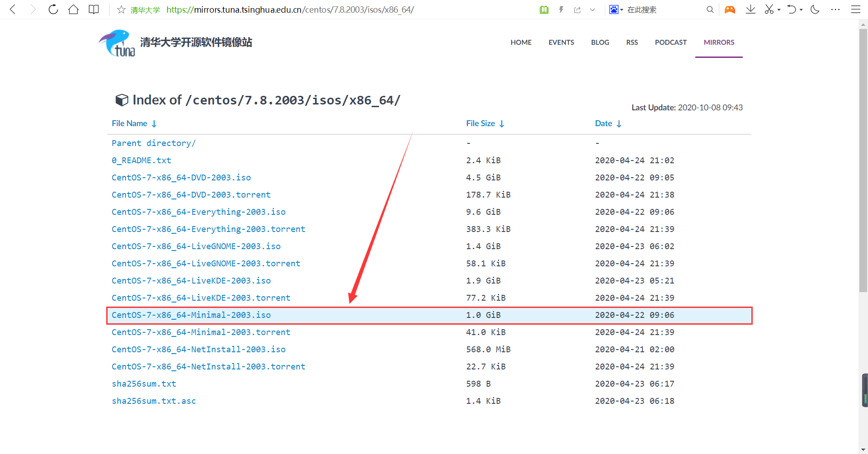
Task: Expand the scissors tool dropdown arrow
Action: point(779,9)
